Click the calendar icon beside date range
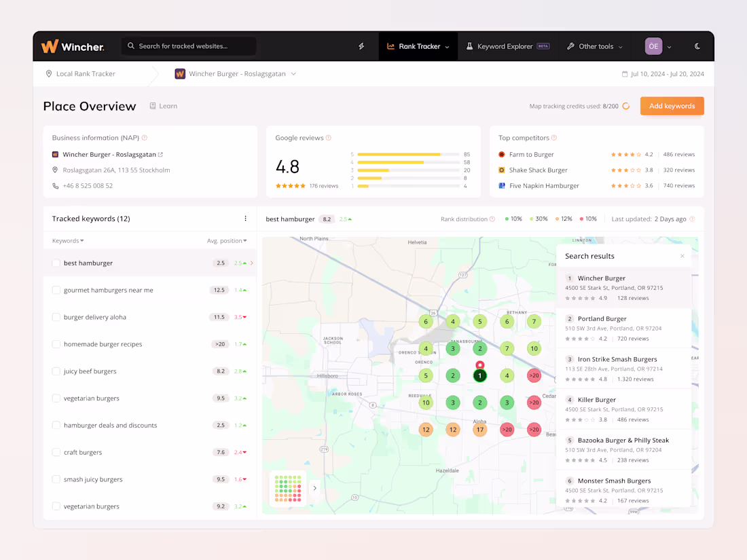 pyautogui.click(x=625, y=74)
